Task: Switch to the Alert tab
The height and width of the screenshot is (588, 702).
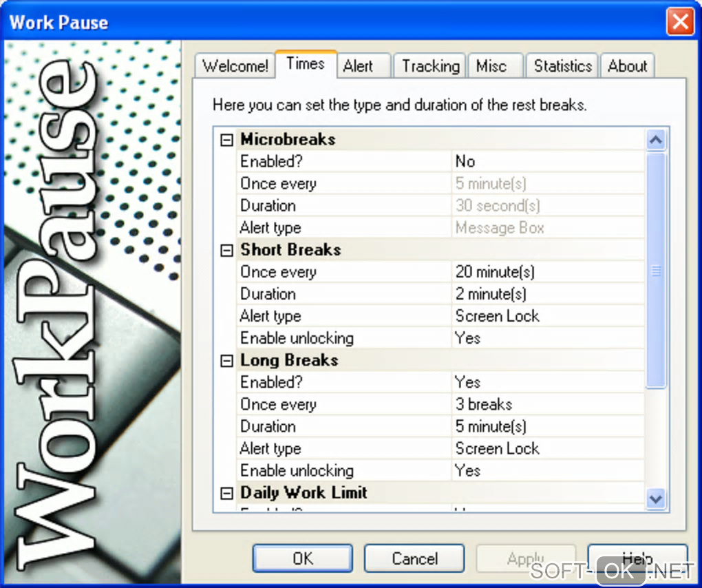Action: tap(364, 66)
